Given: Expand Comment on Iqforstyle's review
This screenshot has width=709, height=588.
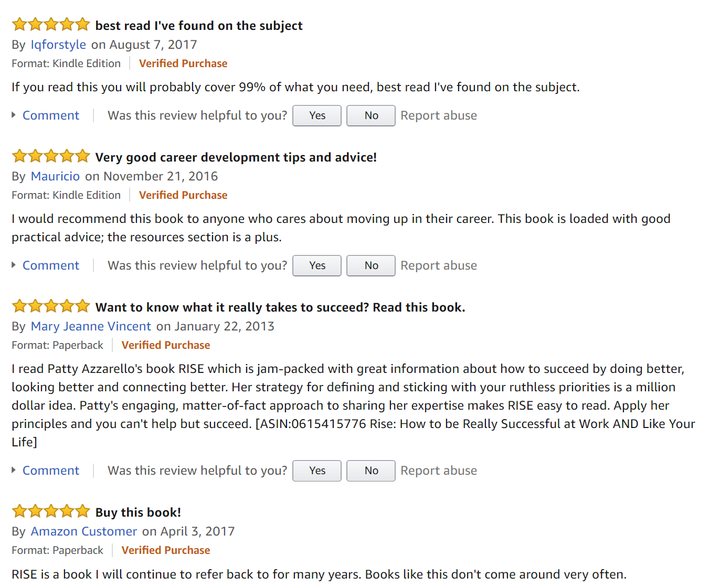Looking at the screenshot, I should coord(50,115).
